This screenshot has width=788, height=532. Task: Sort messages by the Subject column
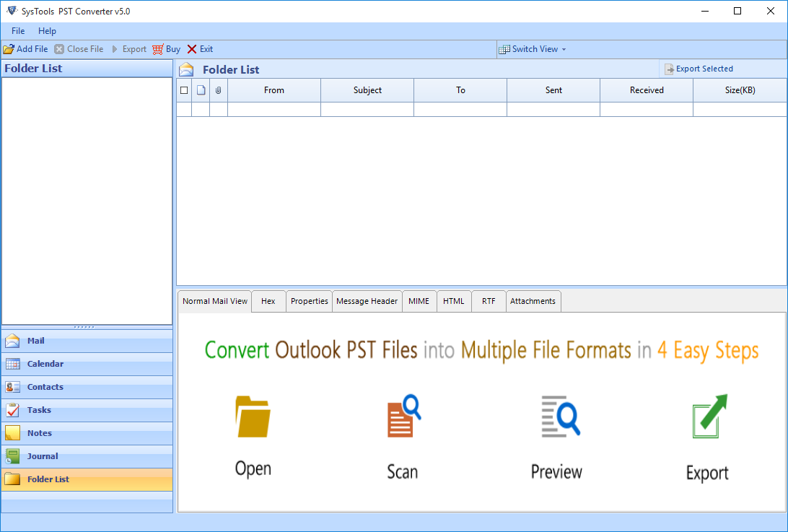point(367,90)
